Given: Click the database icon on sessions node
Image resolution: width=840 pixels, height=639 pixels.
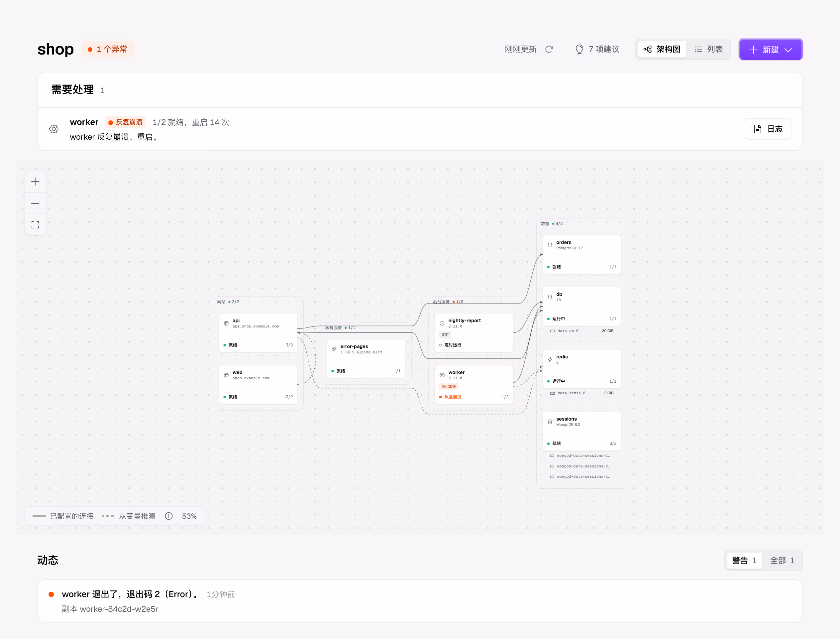Looking at the screenshot, I should pyautogui.click(x=550, y=422).
